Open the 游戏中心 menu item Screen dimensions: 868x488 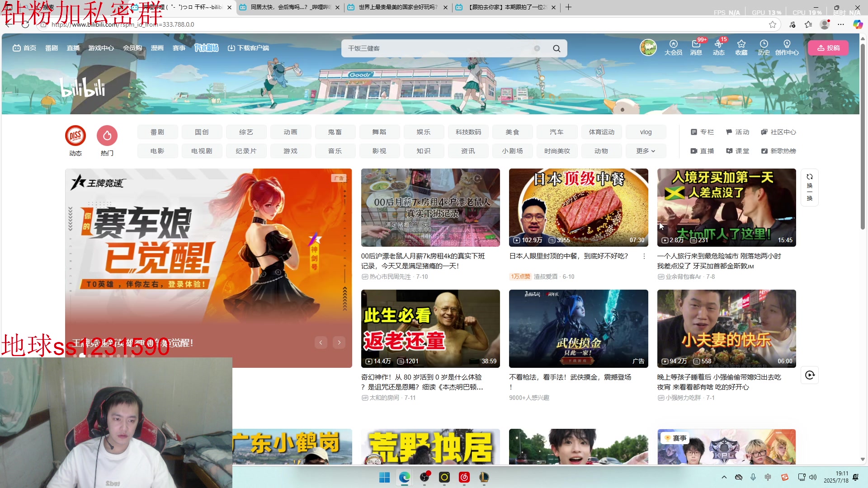[101, 48]
